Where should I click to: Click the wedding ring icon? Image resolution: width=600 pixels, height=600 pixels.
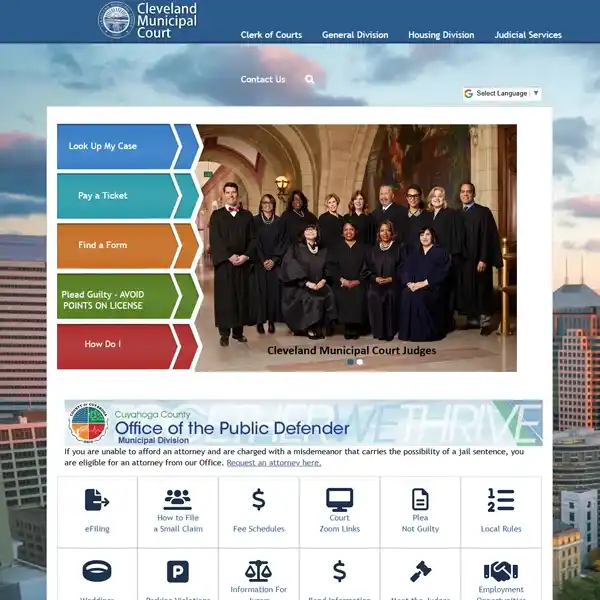pyautogui.click(x=97, y=571)
